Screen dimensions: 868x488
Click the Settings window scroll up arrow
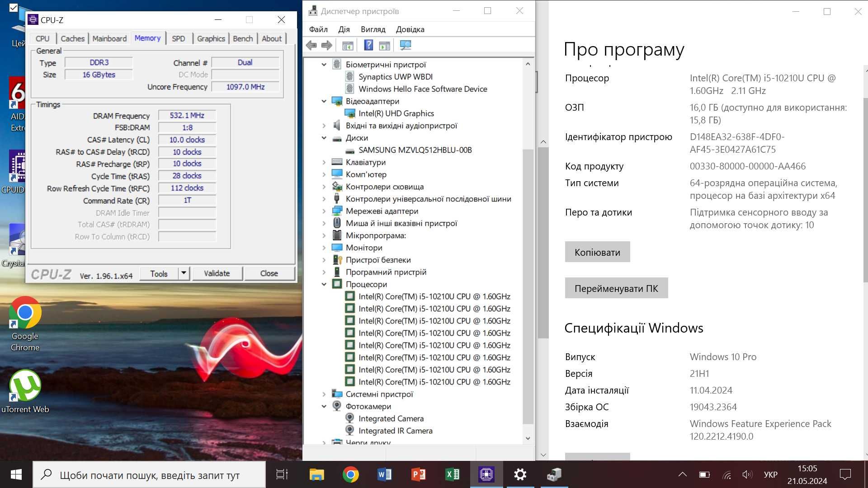tap(543, 142)
